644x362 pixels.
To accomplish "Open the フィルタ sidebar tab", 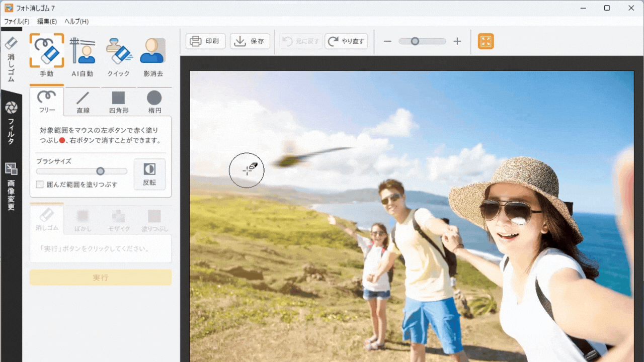I will click(x=11, y=123).
